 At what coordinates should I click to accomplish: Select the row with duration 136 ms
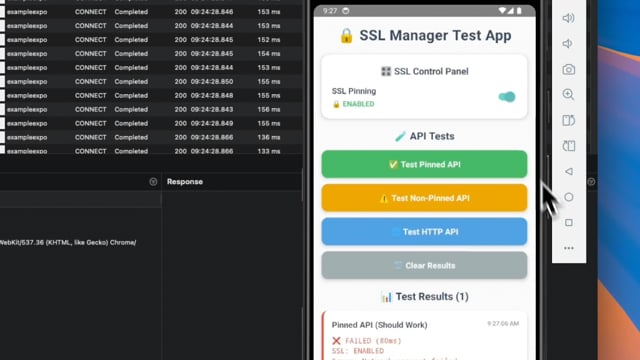151,137
